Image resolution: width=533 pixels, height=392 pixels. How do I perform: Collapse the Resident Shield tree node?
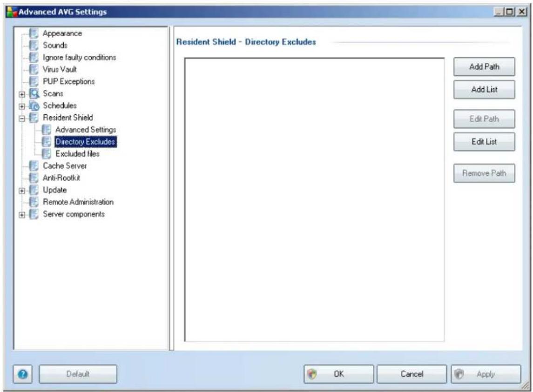click(x=22, y=118)
